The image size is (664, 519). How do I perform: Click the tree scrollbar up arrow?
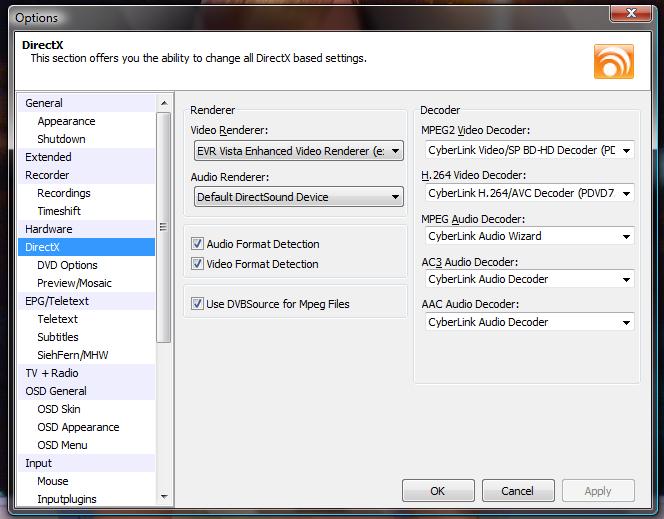[164, 103]
